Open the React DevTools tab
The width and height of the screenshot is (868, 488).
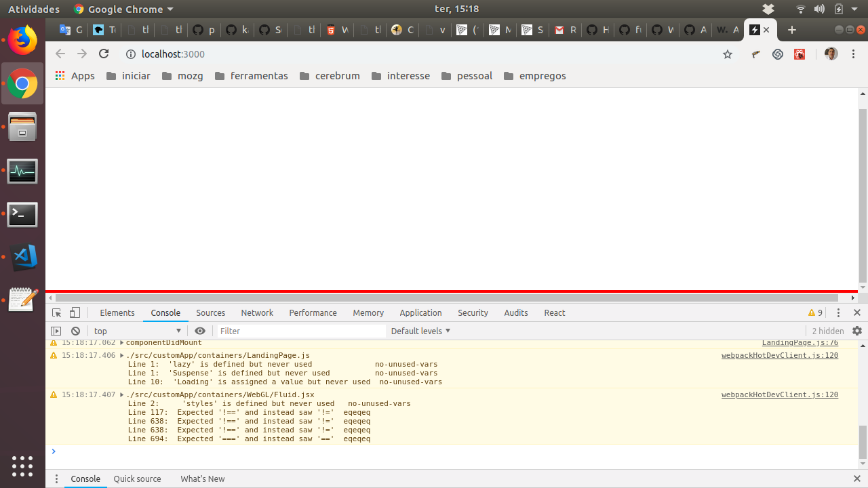[555, 312]
